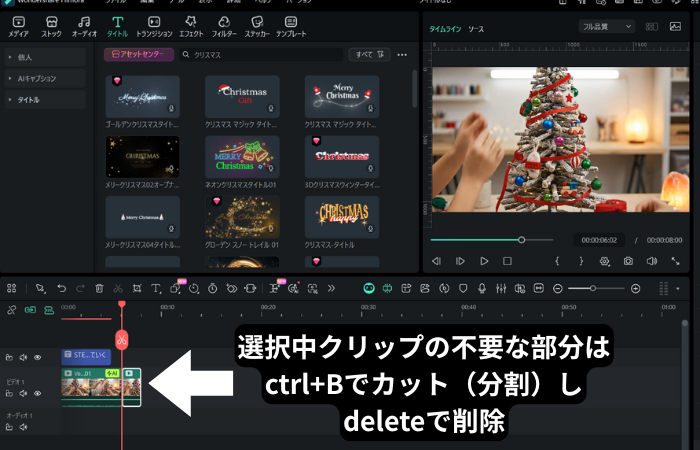The height and width of the screenshot is (450, 700).
Task: Hide the title track with eye icon
Action: tap(38, 358)
